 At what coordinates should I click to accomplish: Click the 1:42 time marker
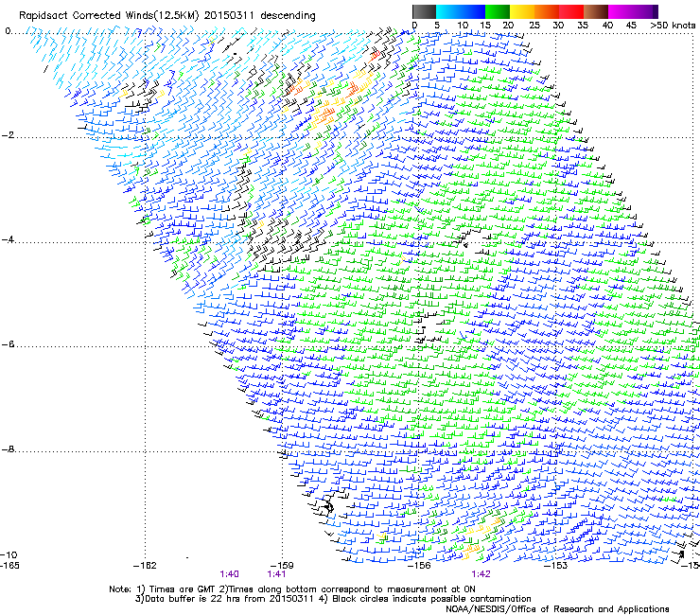[481, 574]
